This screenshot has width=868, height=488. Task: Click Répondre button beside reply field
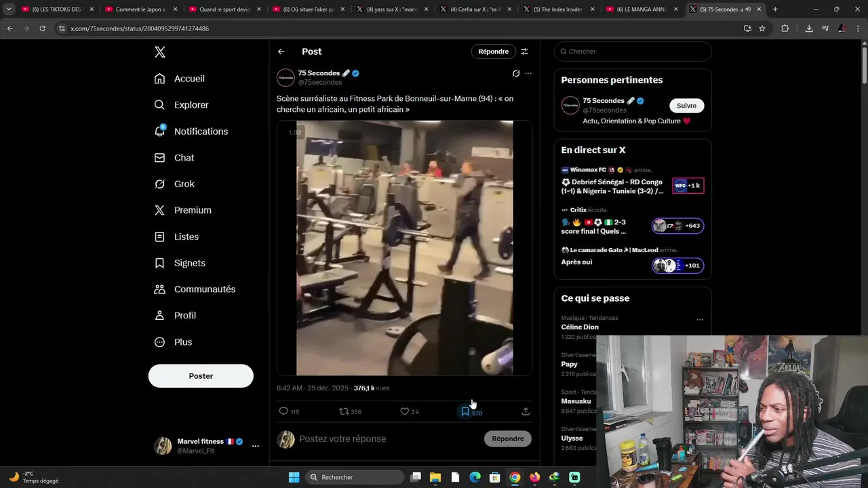508,439
